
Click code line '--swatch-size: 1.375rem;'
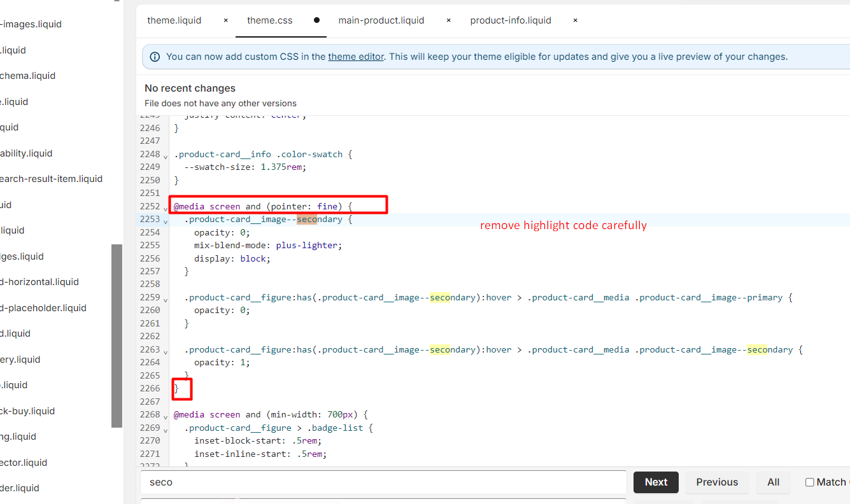click(x=245, y=167)
